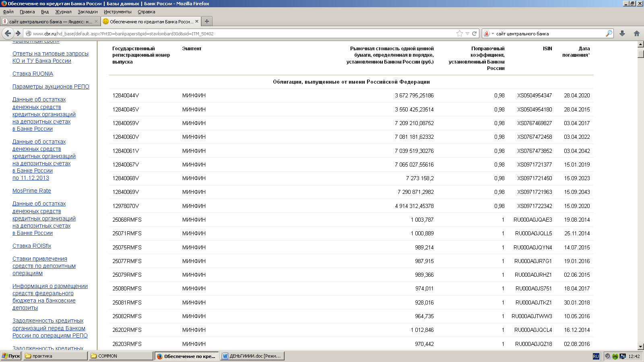Click the address bar URL field
Screen dimensions: 644x362
(x=242, y=33)
